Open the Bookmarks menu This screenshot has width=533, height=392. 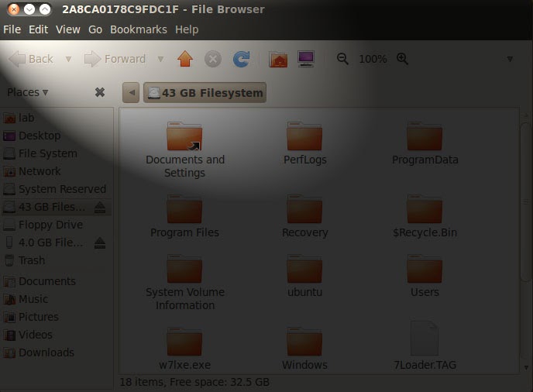click(139, 29)
